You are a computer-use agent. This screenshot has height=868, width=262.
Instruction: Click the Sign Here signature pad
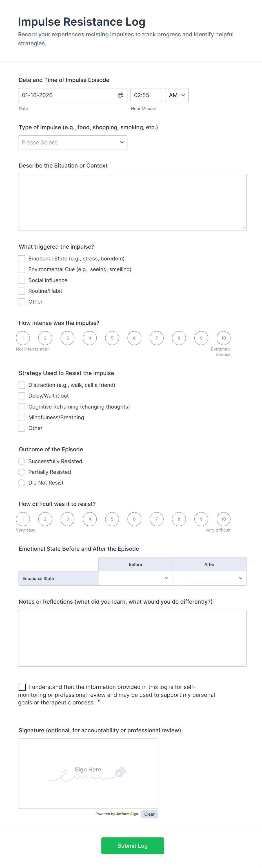click(x=88, y=773)
